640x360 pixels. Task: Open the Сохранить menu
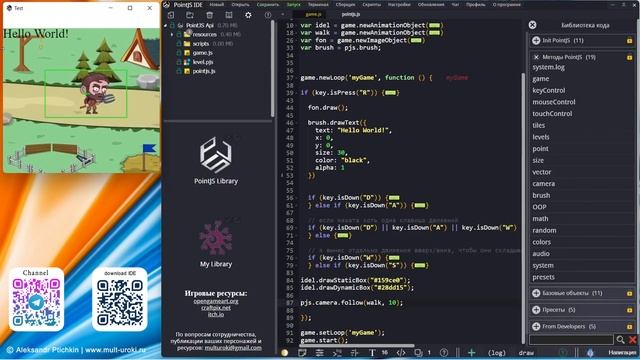pos(268,4)
